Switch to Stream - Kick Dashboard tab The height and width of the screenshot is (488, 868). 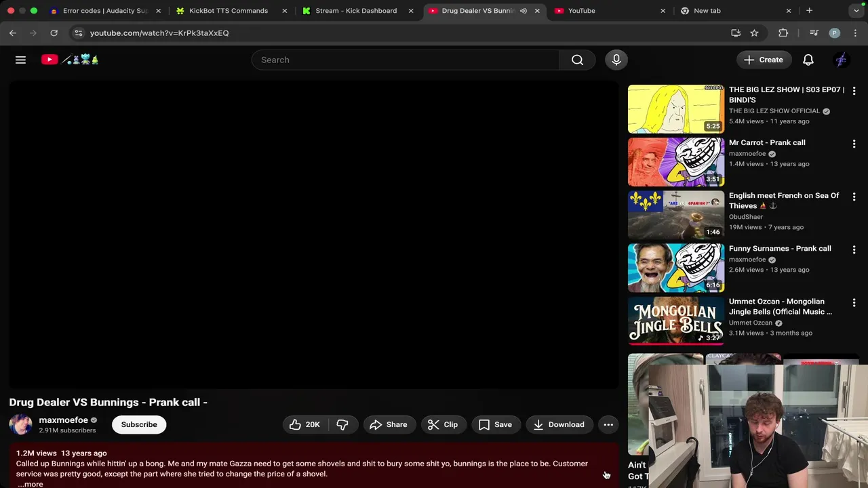click(x=355, y=11)
